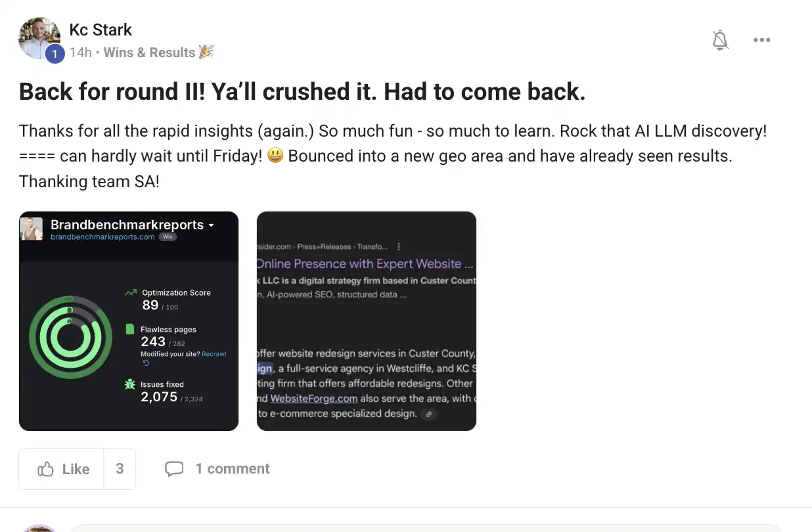Click the Issues fixed bug icon
Viewport: 812px width, 532px height.
[x=130, y=385]
